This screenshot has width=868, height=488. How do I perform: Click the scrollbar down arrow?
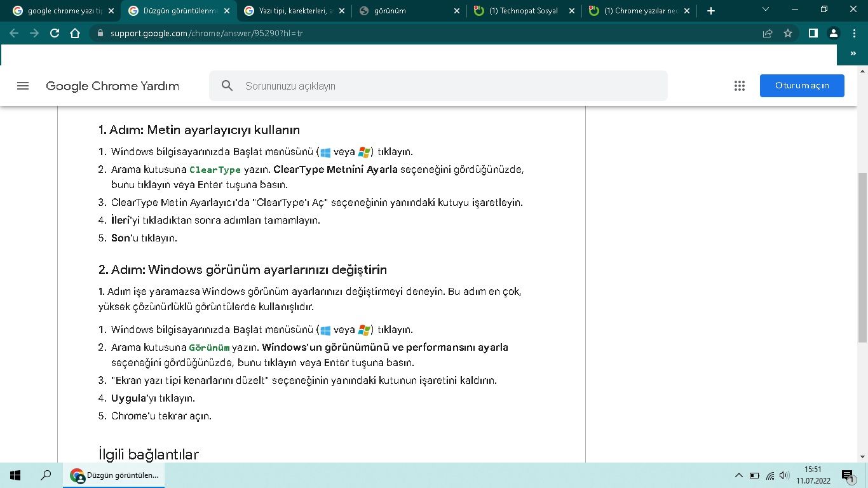coord(862,456)
